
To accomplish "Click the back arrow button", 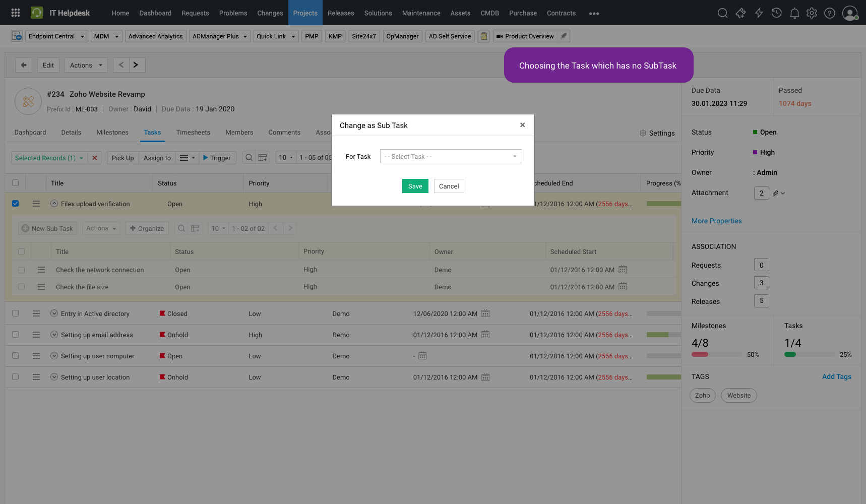I will 24,65.
